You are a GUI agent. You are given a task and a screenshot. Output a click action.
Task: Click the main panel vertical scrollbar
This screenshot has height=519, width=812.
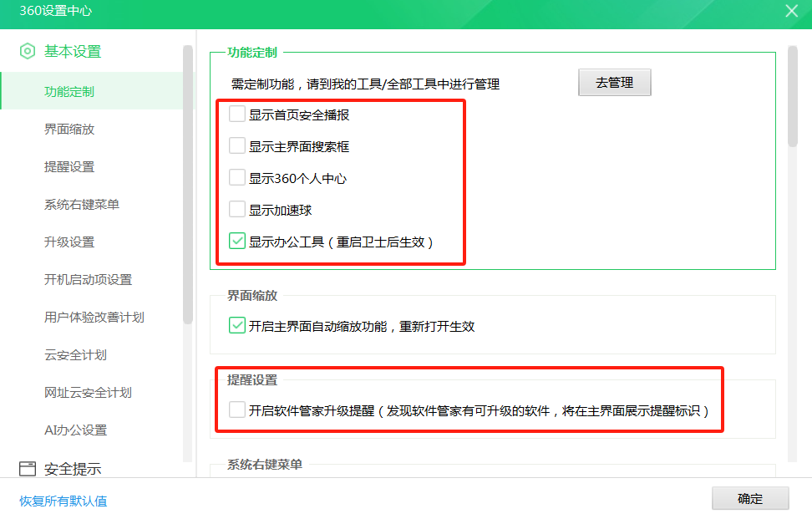(792, 96)
